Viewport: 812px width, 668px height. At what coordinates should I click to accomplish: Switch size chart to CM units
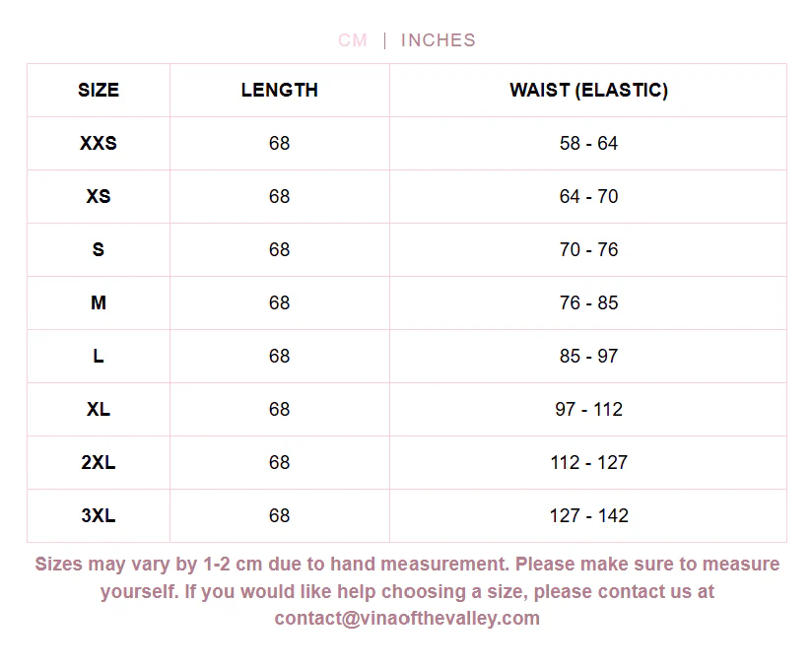[x=353, y=40]
